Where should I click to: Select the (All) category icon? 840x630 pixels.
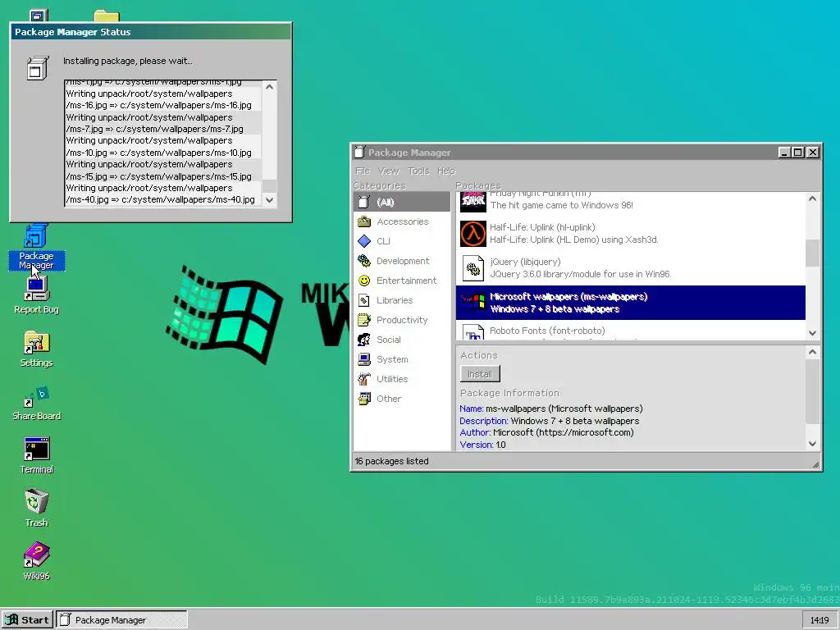(x=364, y=202)
